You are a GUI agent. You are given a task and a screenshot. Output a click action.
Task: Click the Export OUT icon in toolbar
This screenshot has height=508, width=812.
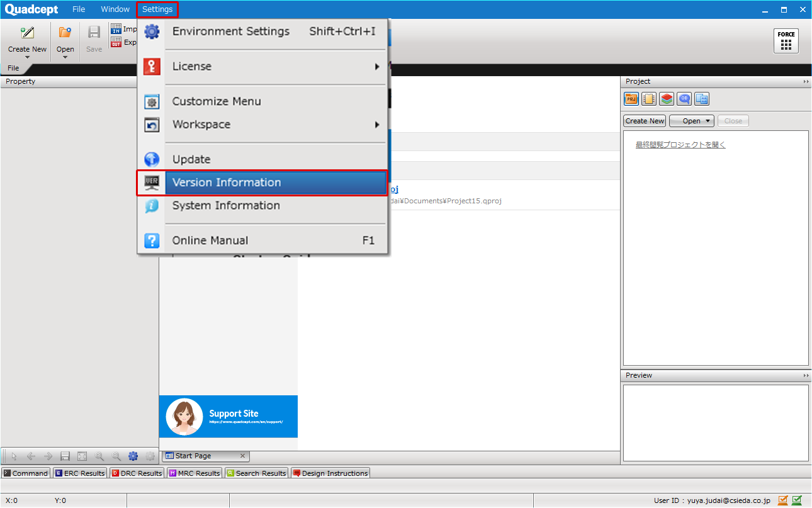116,42
